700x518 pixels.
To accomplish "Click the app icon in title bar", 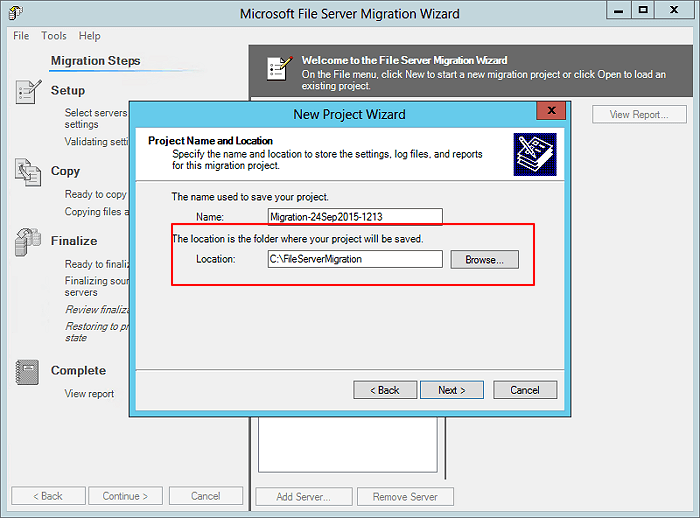I will (x=16, y=14).
